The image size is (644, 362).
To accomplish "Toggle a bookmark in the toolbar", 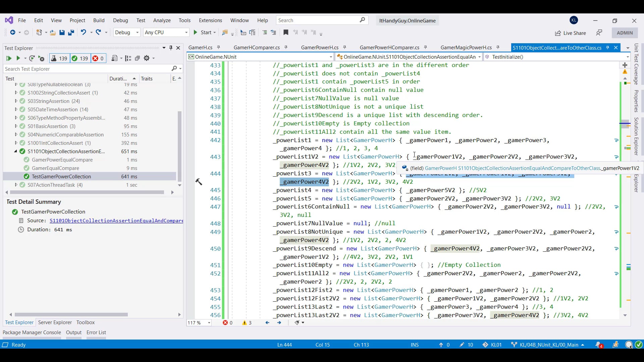I will pyautogui.click(x=286, y=33).
